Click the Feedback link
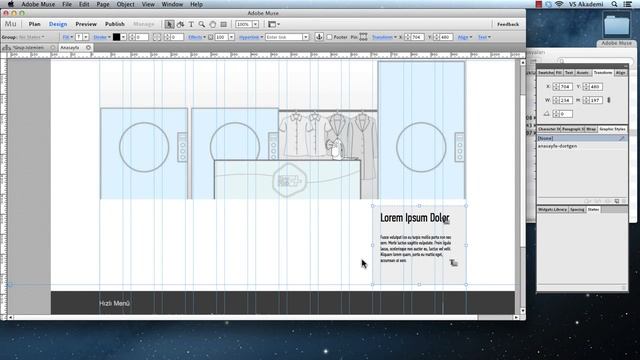This screenshot has width=640, height=360. [x=508, y=24]
